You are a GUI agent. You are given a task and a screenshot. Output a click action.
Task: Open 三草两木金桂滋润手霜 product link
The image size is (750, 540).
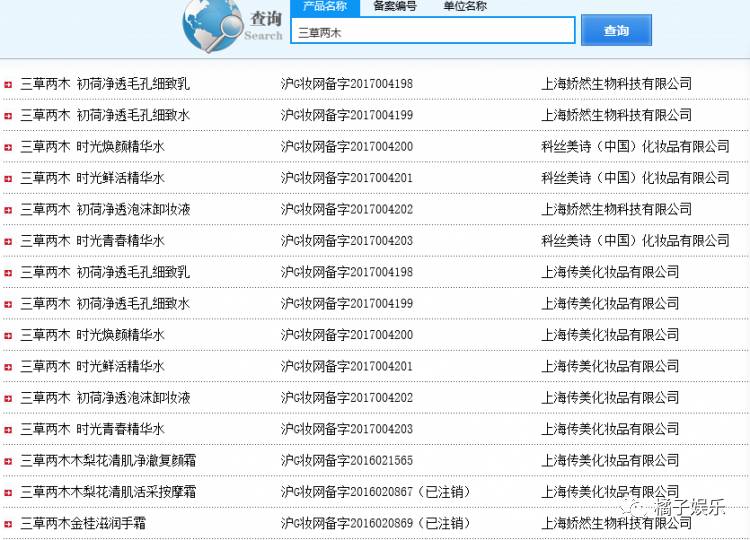click(x=83, y=524)
